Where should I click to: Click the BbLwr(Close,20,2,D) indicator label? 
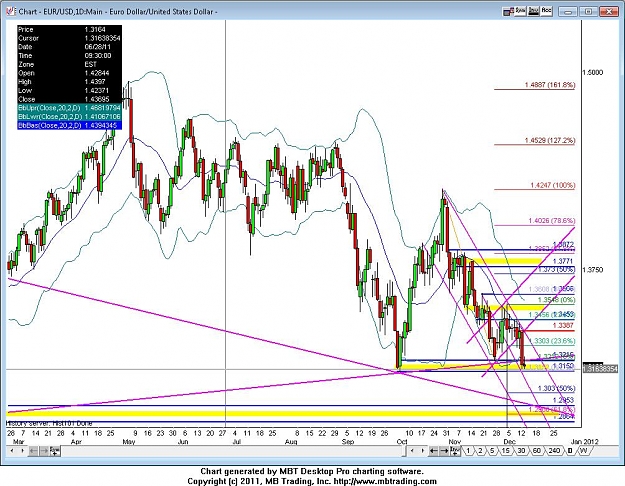[50, 117]
